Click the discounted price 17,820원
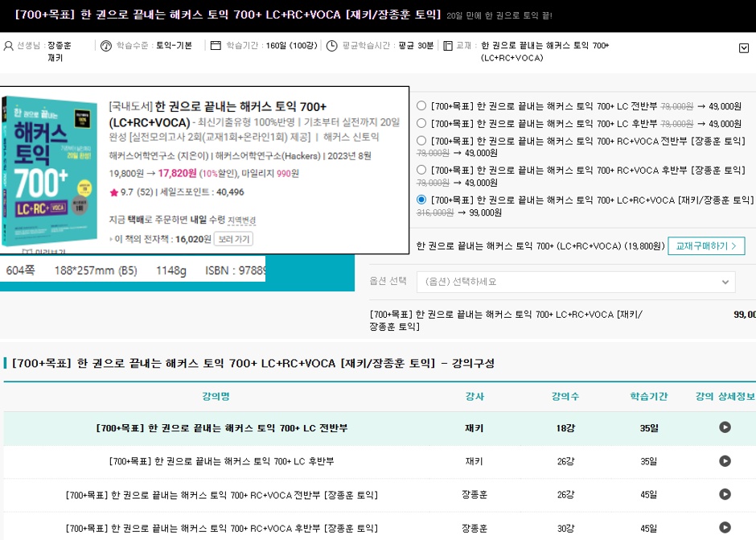756x540 pixels. pyautogui.click(x=178, y=173)
